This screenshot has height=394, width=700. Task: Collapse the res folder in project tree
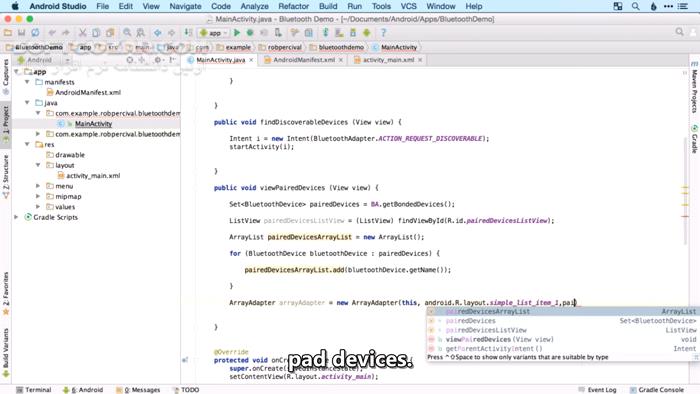pyautogui.click(x=27, y=144)
